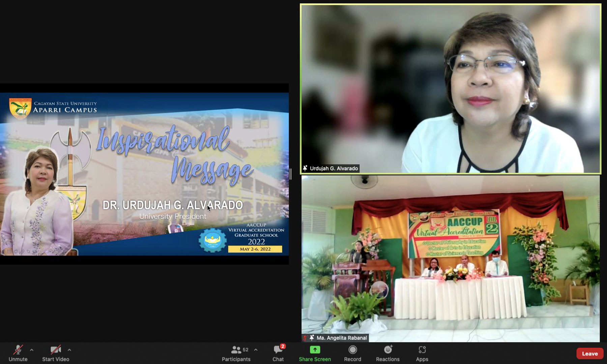
Task: Leave the meeting
Action: point(590,354)
